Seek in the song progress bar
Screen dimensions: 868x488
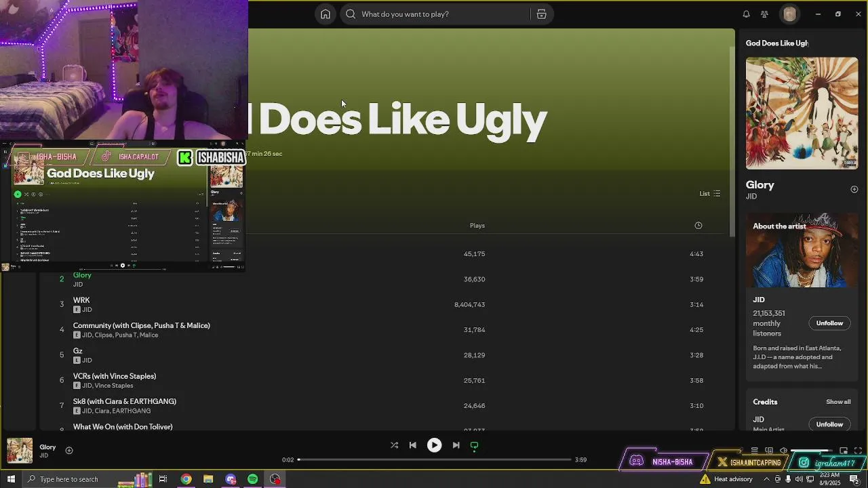(435, 460)
